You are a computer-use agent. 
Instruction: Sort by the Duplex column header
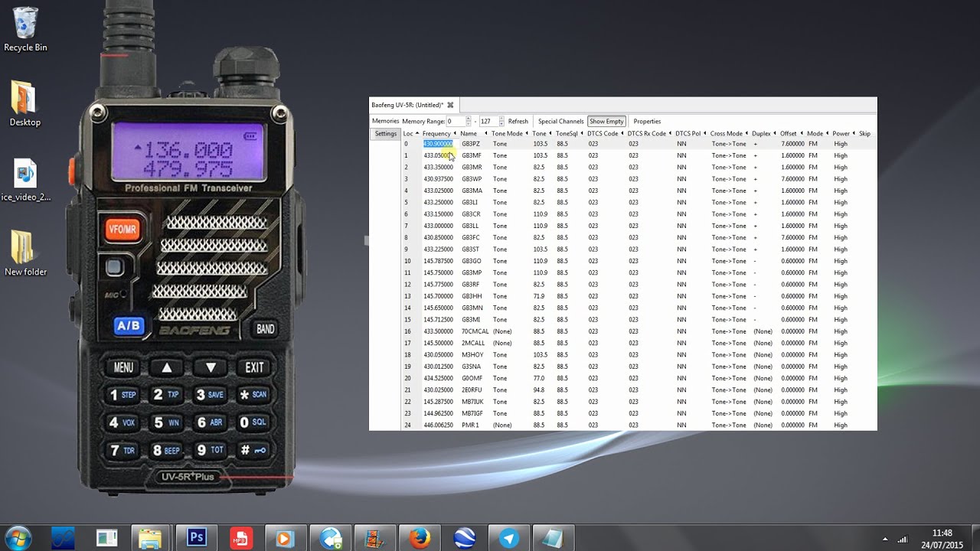pyautogui.click(x=763, y=134)
